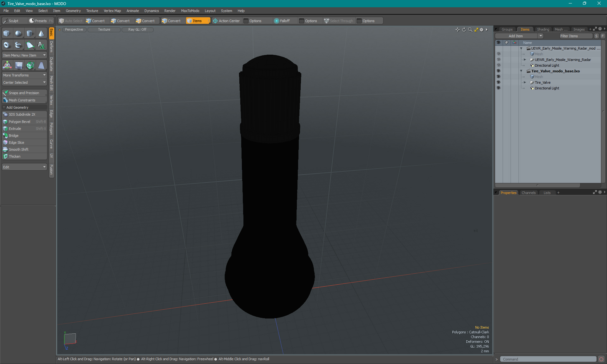
Task: Select the spiral Tube primitive tool
Action: [18, 45]
